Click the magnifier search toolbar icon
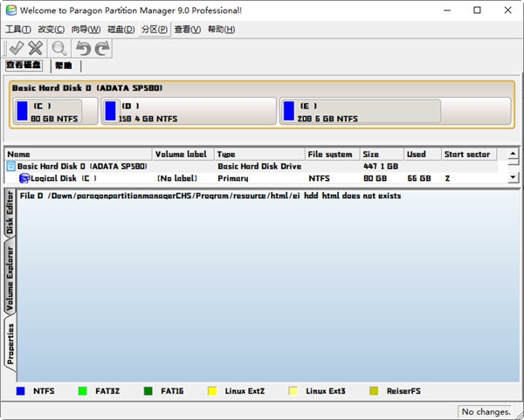 (x=59, y=48)
